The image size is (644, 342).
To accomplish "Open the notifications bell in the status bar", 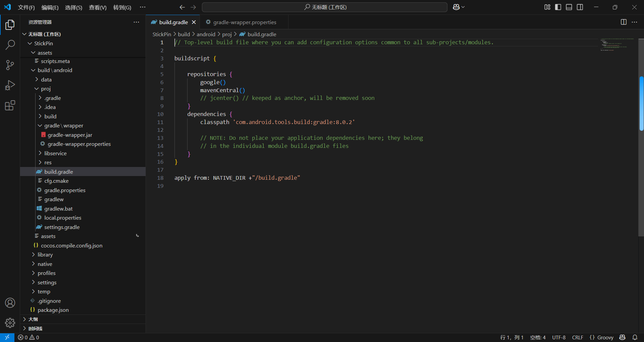I will click(x=635, y=337).
